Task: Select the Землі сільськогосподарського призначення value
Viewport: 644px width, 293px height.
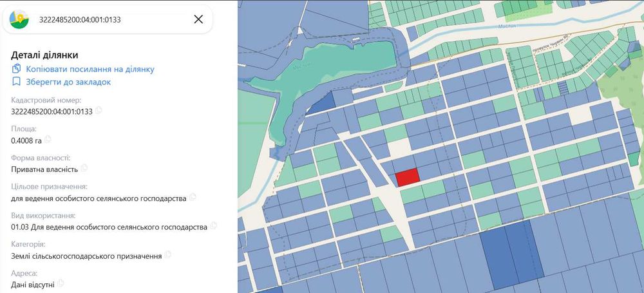Action: 86,256
